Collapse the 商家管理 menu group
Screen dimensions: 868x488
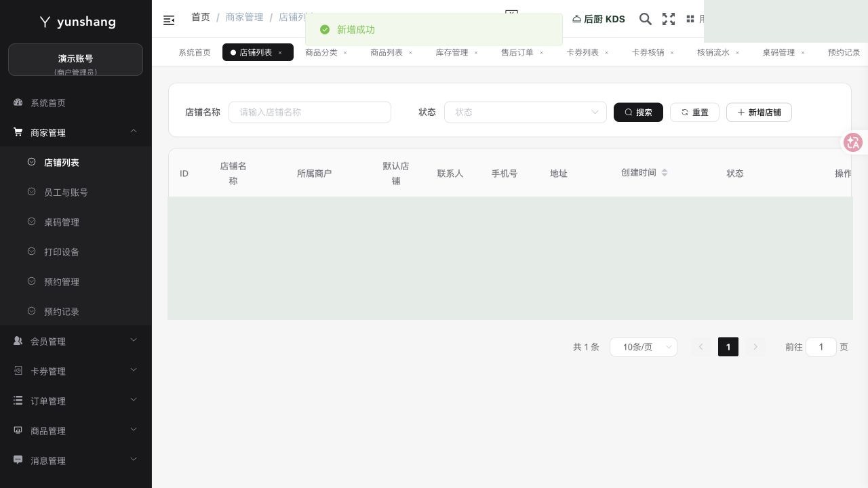click(x=134, y=131)
